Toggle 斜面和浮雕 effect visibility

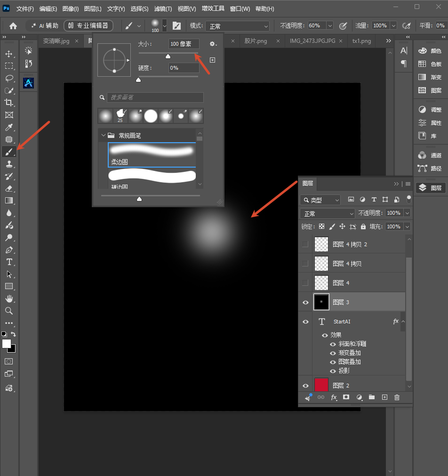(x=333, y=344)
